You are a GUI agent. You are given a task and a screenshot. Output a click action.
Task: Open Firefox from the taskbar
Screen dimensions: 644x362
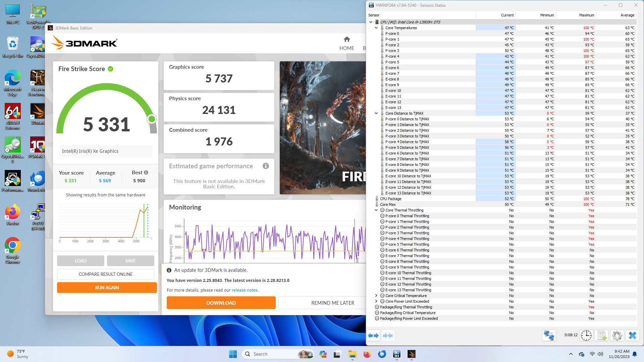coord(367,354)
